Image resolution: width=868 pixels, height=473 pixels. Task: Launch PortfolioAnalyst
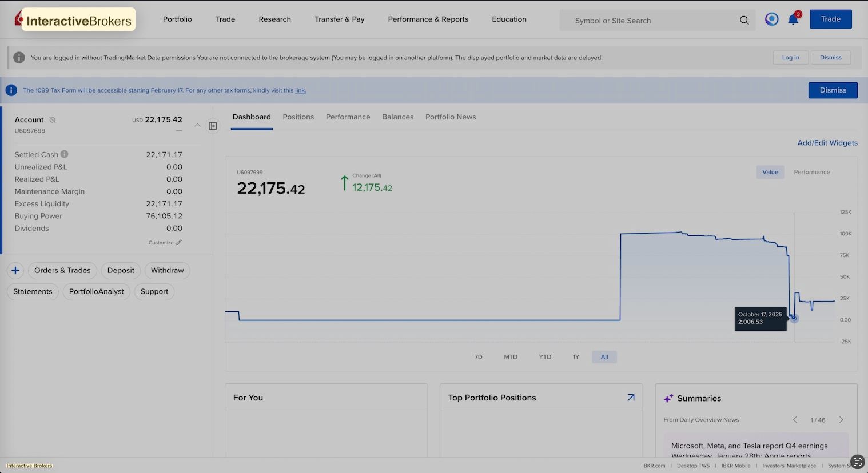(x=97, y=292)
